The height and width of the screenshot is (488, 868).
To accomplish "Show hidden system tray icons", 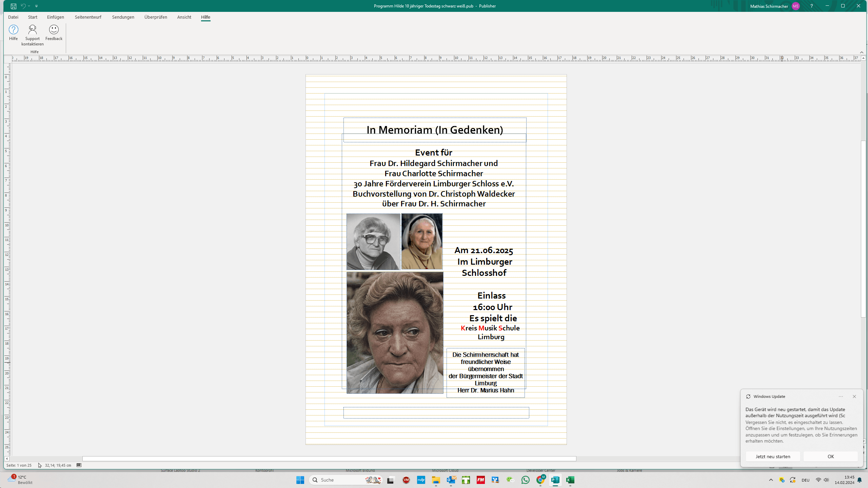I will point(771,480).
